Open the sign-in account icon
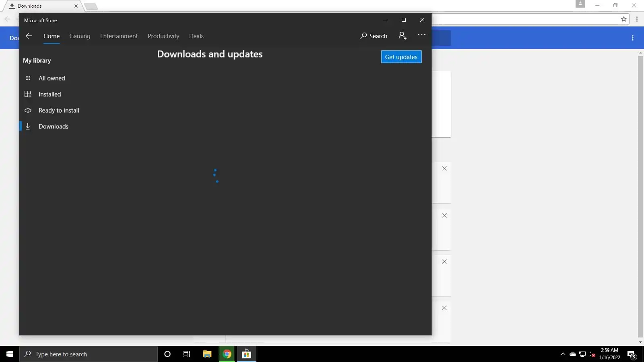 [402, 36]
